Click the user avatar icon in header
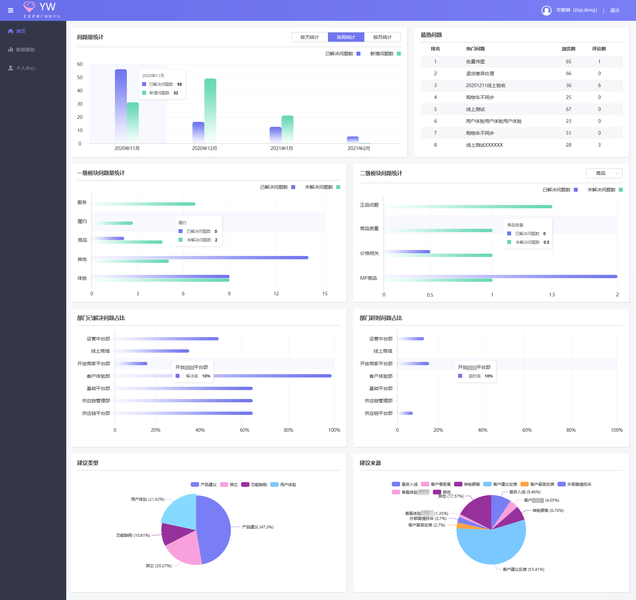 pos(546,10)
